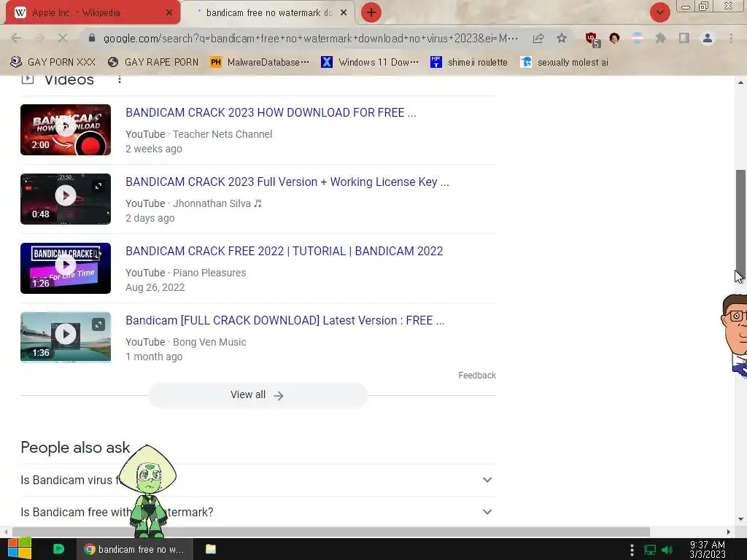Go back using the back arrow
The image size is (747, 560).
(16, 38)
